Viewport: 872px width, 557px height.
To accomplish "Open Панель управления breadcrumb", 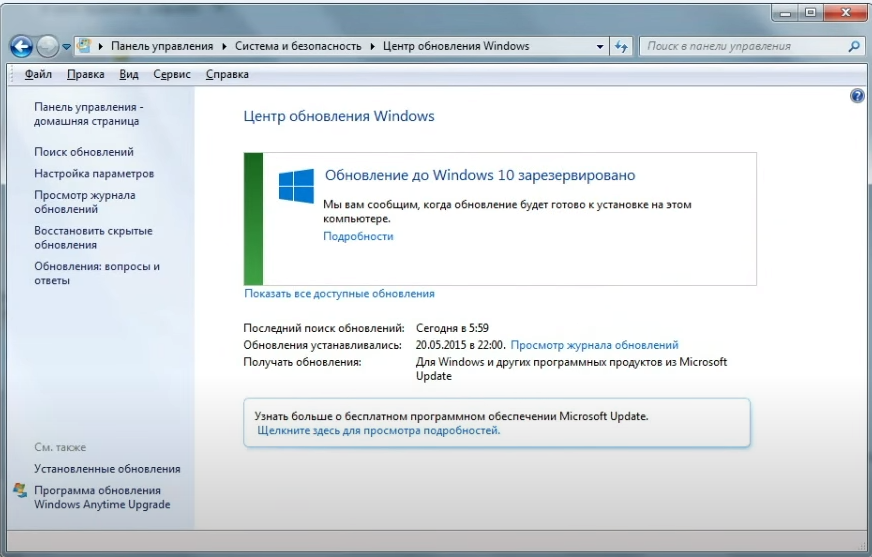I will [x=162, y=46].
